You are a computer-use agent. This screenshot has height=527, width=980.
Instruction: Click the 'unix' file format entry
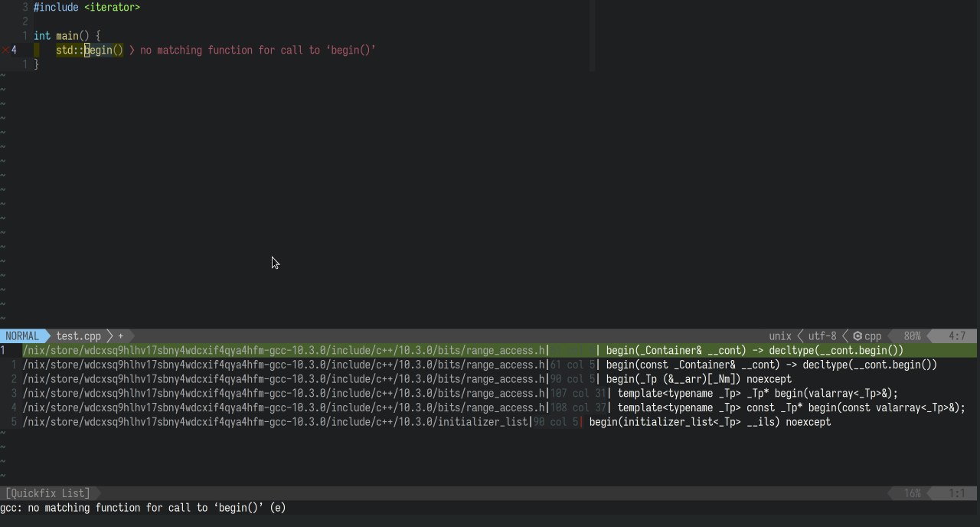pos(780,336)
